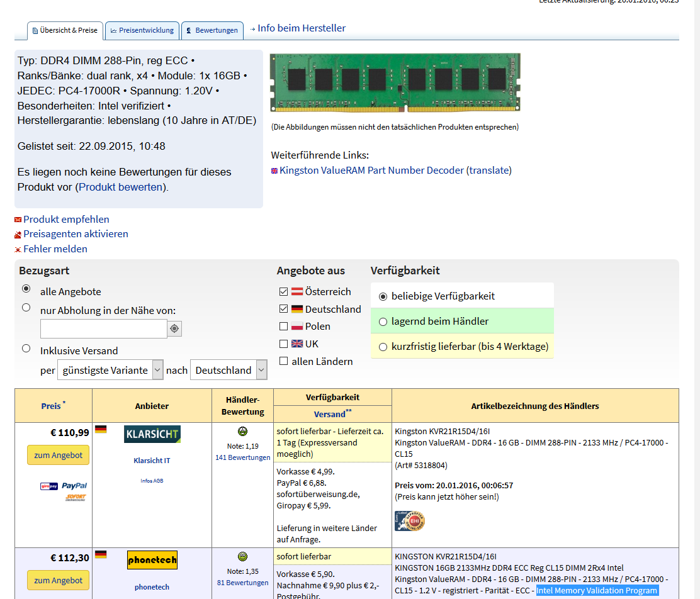Click zum Angebot for the €112,30 offer

tap(58, 580)
